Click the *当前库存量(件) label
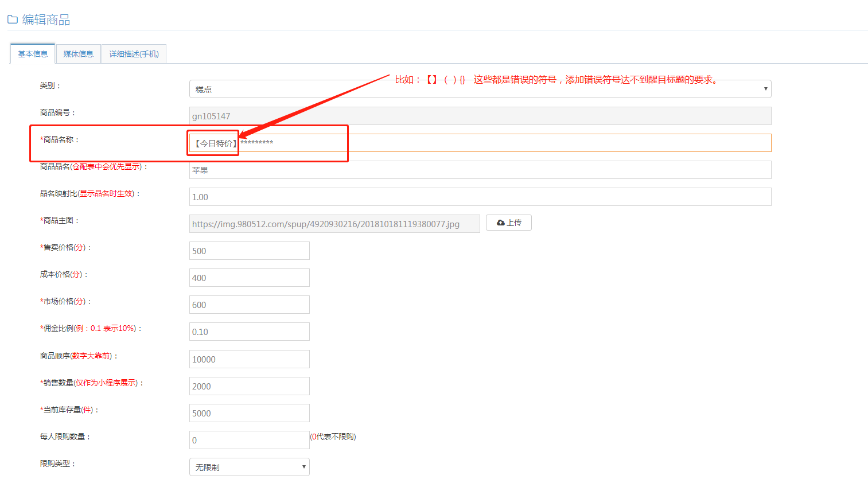 click(69, 410)
